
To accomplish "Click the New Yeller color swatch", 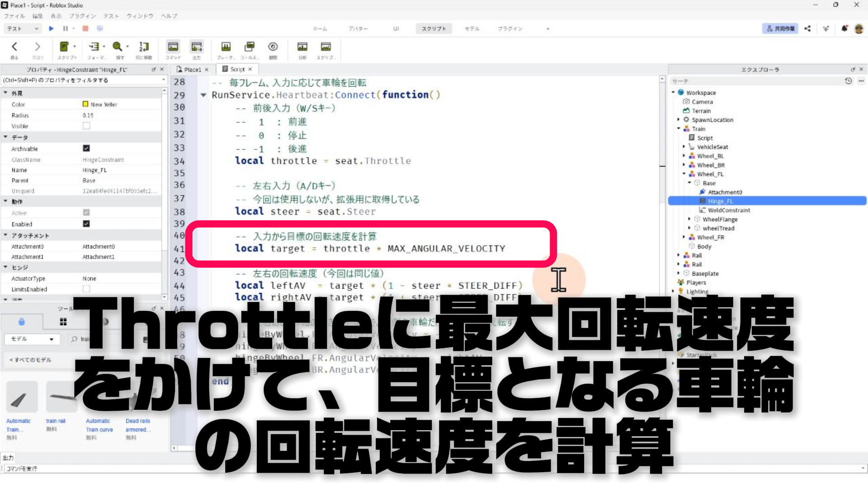I will (85, 104).
